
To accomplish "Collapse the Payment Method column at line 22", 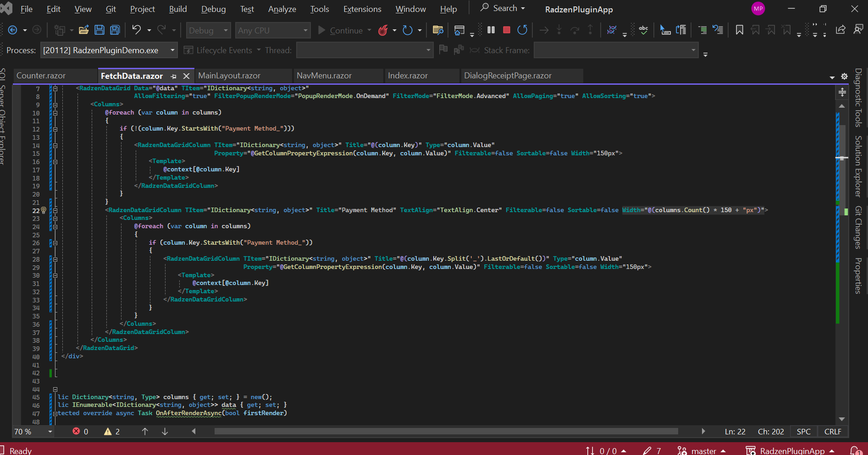I will (55, 210).
